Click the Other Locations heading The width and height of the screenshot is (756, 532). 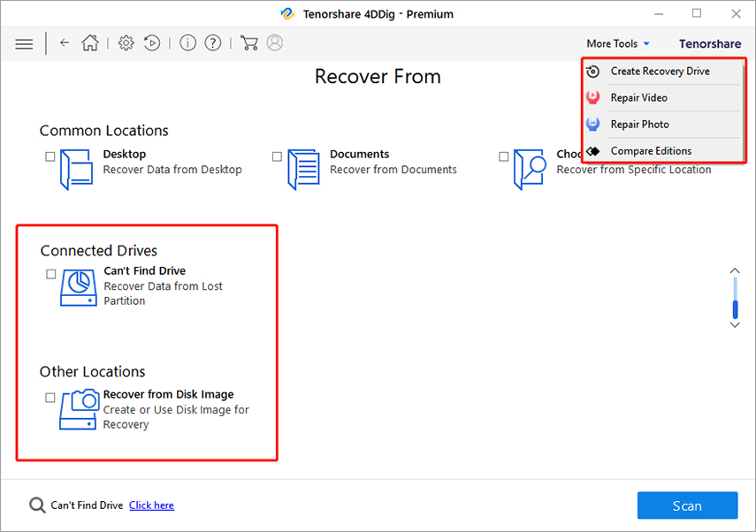(x=92, y=371)
